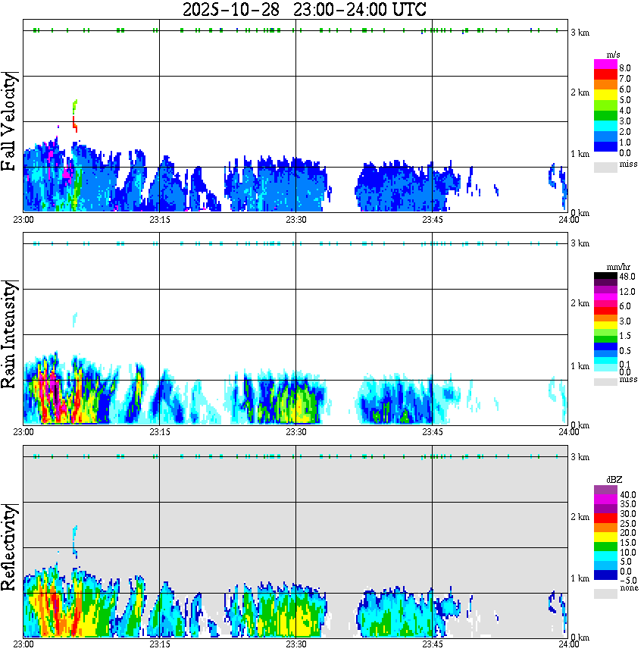The width and height of the screenshot is (644, 658).
Task: Click the 1 km label of the Rain Intensity plot
Action: click(580, 366)
